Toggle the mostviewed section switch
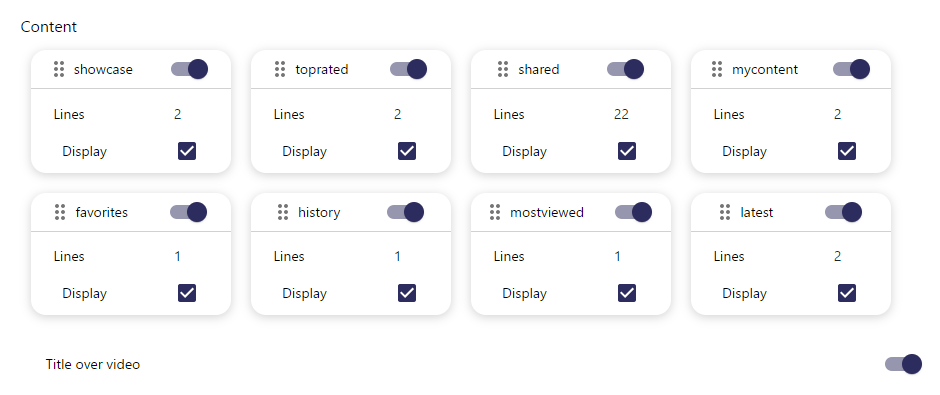This screenshot has height=395, width=940. click(634, 212)
